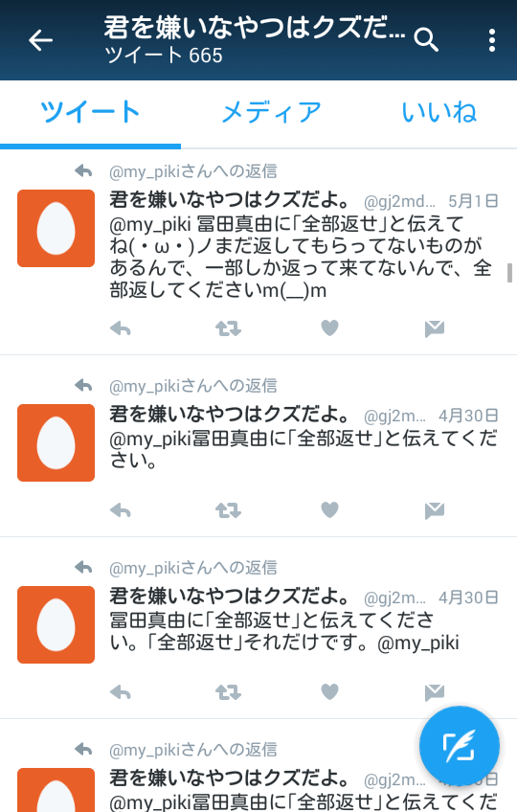
Task: Open the egg avatar of the first tweet
Action: pos(56,228)
